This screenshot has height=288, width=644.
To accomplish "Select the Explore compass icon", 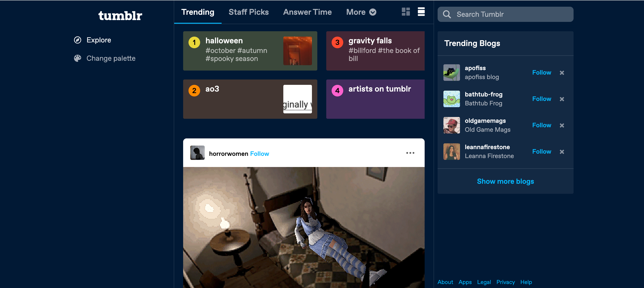I will tap(78, 40).
